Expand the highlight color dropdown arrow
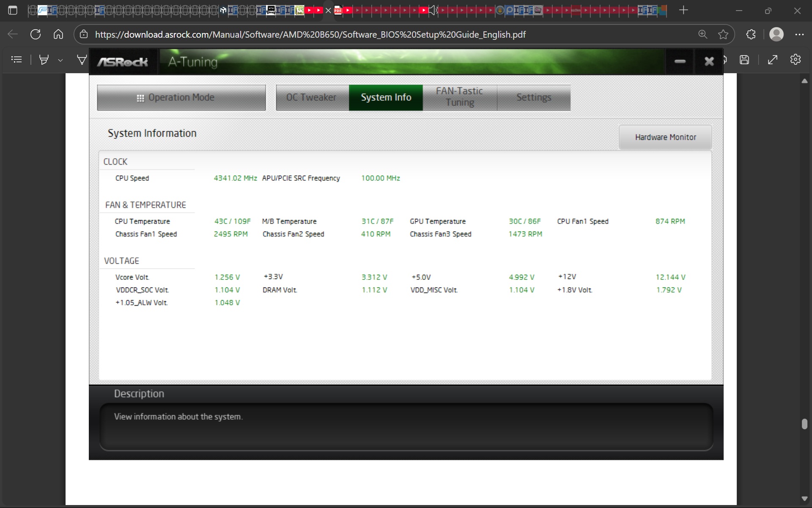 [x=60, y=60]
